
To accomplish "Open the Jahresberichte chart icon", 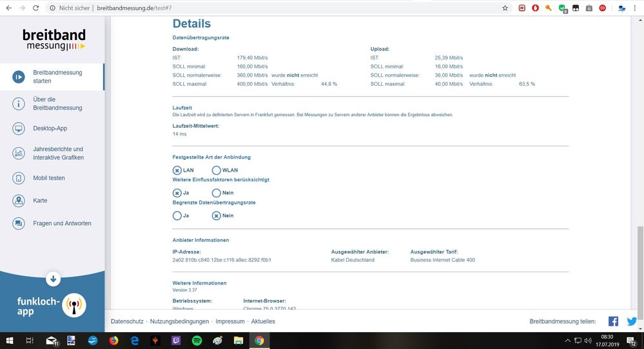I will pos(19,154).
